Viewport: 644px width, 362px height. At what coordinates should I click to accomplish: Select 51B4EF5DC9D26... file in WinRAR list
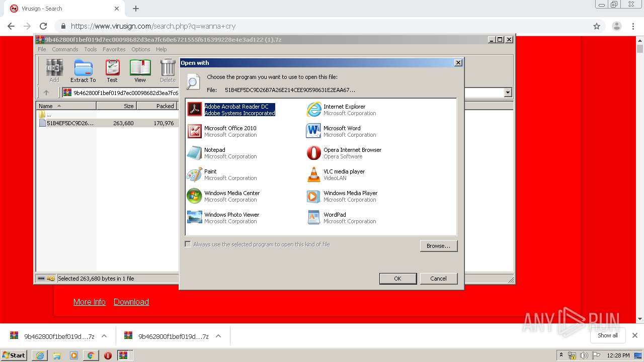[x=70, y=123]
